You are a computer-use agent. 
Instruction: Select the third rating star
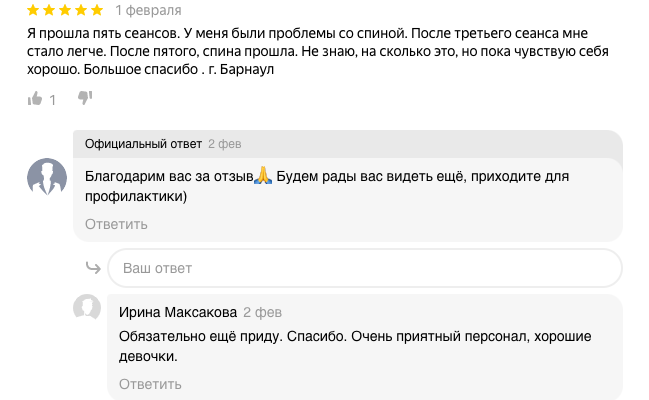click(64, 11)
